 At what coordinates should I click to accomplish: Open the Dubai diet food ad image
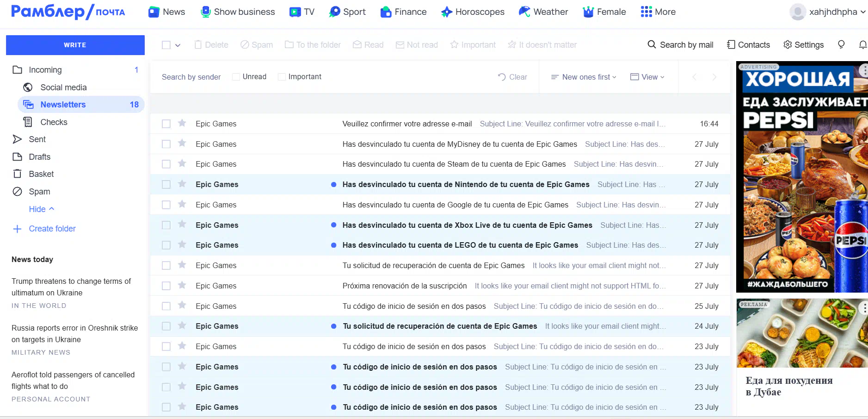pyautogui.click(x=802, y=333)
